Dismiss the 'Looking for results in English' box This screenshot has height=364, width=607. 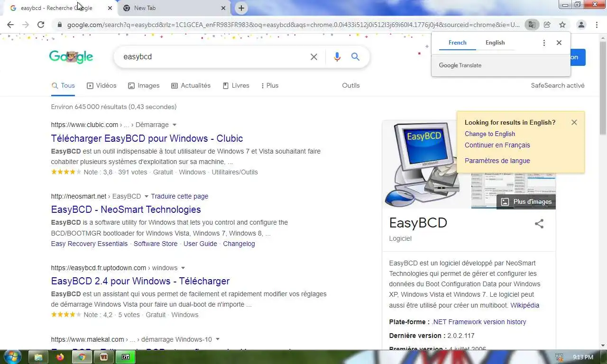point(574,122)
